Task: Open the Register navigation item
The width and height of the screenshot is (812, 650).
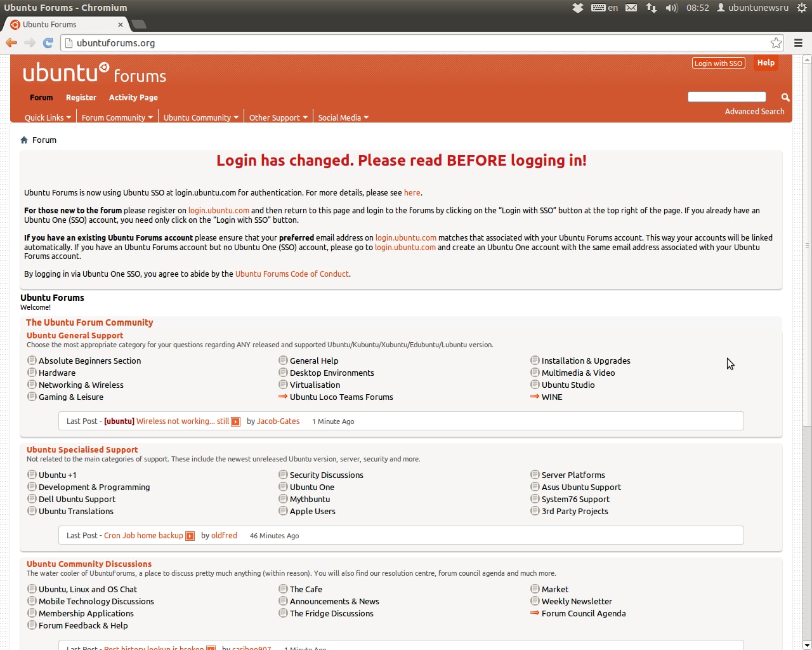Action: [x=81, y=97]
